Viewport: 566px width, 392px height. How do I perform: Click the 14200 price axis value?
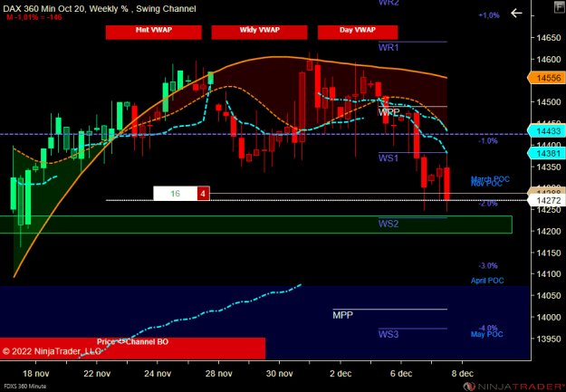click(549, 232)
